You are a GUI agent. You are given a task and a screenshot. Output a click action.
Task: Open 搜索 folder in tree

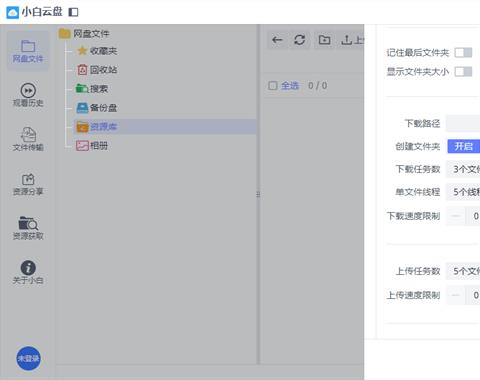click(x=92, y=89)
